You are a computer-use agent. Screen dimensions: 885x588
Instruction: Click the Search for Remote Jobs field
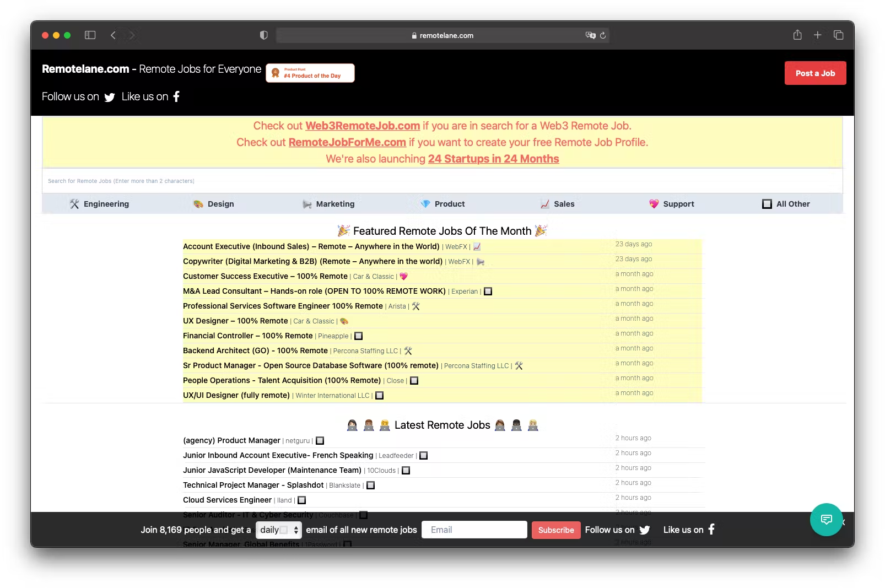[x=442, y=181]
